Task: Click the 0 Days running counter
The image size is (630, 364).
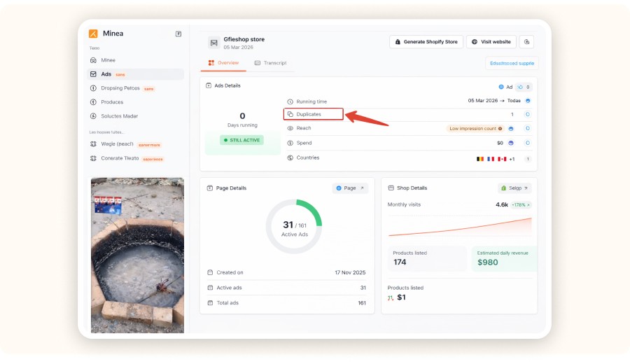Action: pyautogui.click(x=242, y=120)
